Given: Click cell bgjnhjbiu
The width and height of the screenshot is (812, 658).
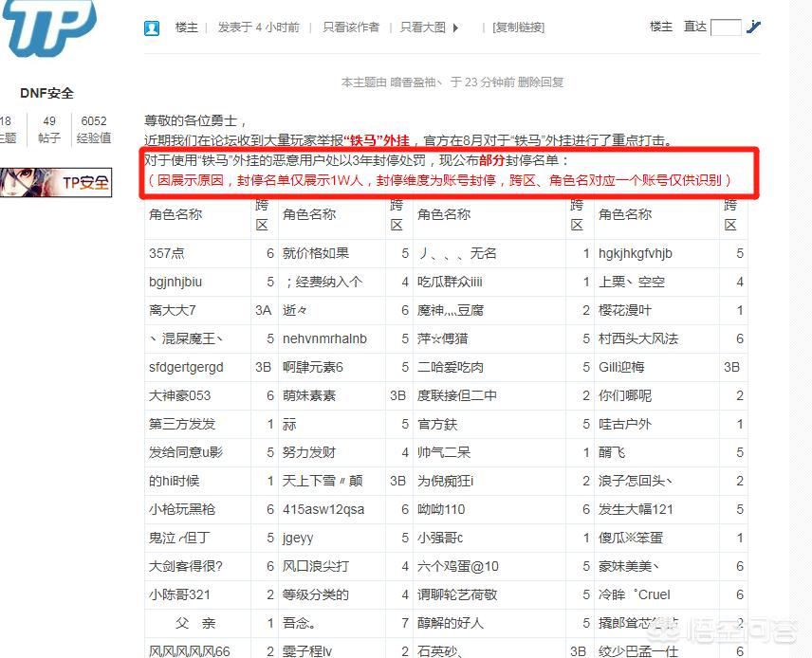Looking at the screenshot, I should 175,282.
